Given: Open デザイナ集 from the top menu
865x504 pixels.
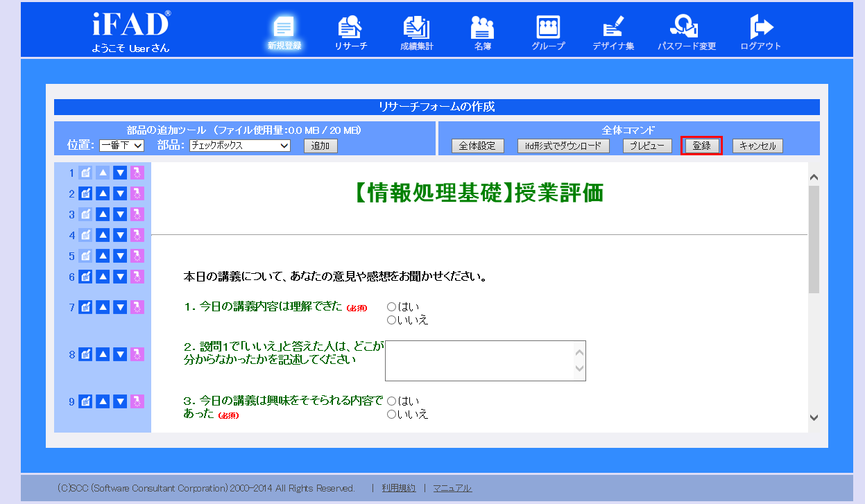Looking at the screenshot, I should [x=613, y=28].
